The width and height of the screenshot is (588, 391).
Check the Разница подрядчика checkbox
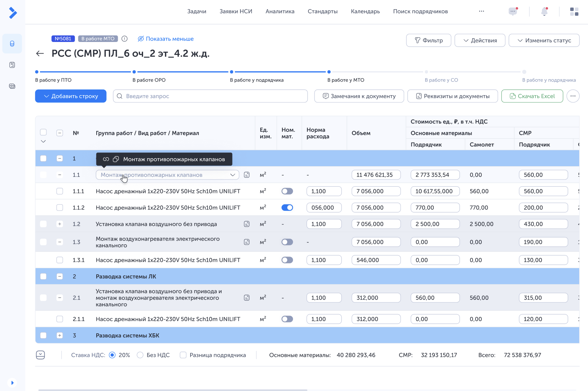[x=183, y=355]
